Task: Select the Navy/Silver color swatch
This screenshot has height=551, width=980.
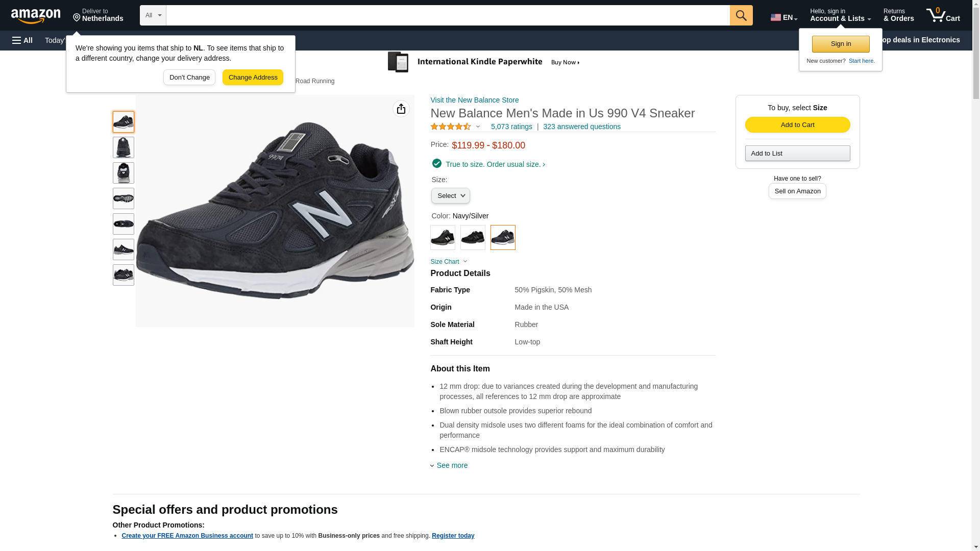Action: [x=502, y=237]
